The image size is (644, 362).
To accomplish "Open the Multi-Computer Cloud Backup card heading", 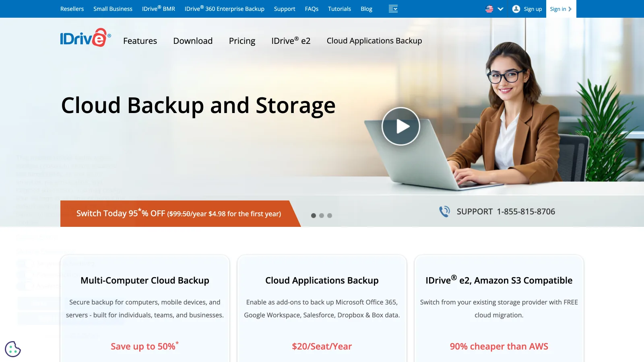I will [x=145, y=280].
